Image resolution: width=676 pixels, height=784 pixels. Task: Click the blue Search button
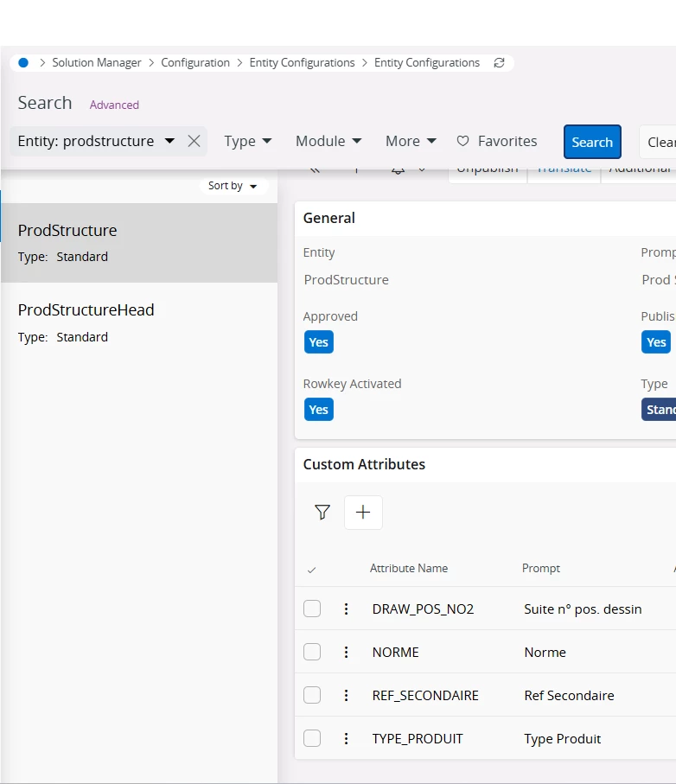[x=592, y=142]
